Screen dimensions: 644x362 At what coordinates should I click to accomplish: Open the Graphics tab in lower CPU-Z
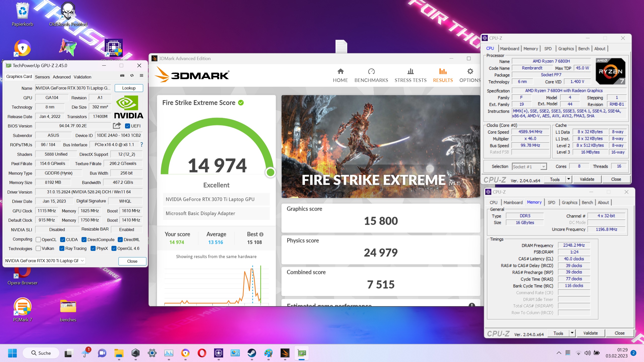point(570,202)
